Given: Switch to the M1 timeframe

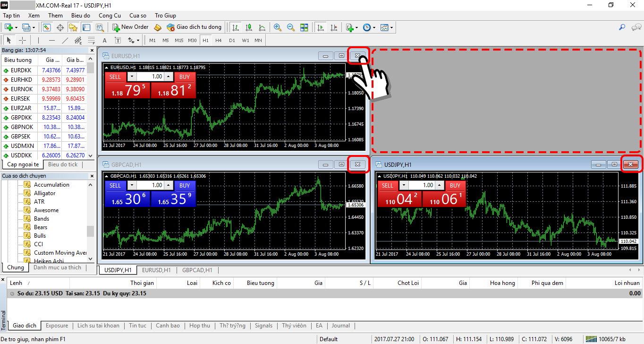Looking at the screenshot, I should click(153, 40).
